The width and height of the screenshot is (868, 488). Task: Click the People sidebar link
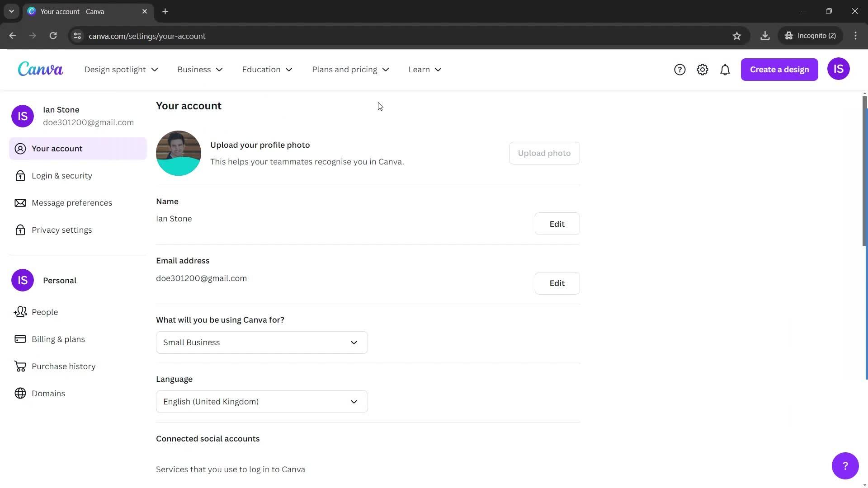coord(45,312)
